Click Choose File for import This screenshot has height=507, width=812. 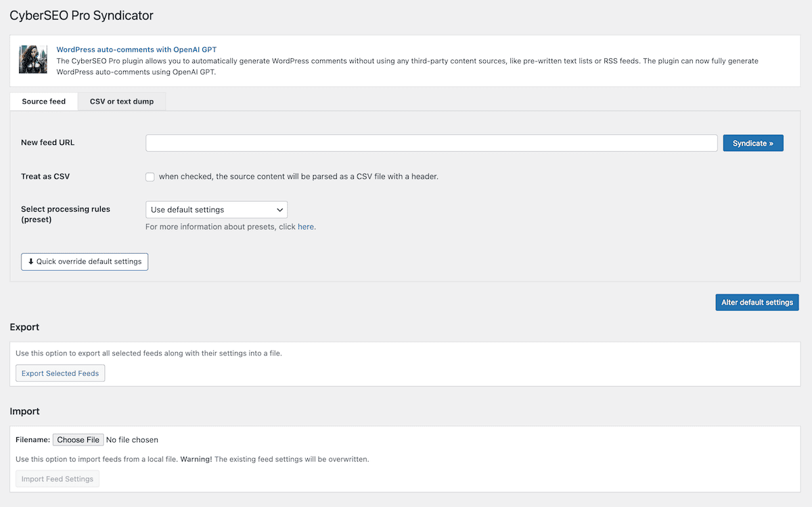click(x=78, y=440)
